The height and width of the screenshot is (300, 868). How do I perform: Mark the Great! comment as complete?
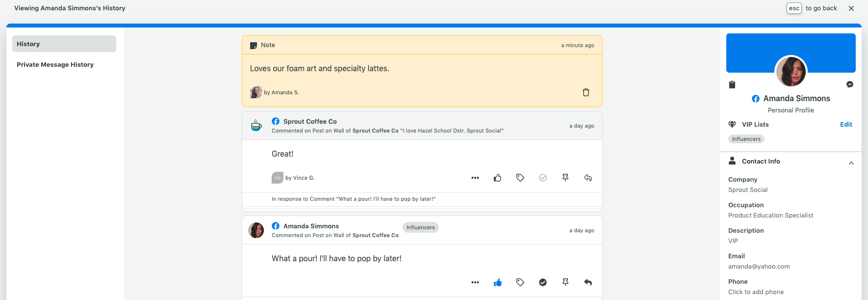tap(542, 178)
